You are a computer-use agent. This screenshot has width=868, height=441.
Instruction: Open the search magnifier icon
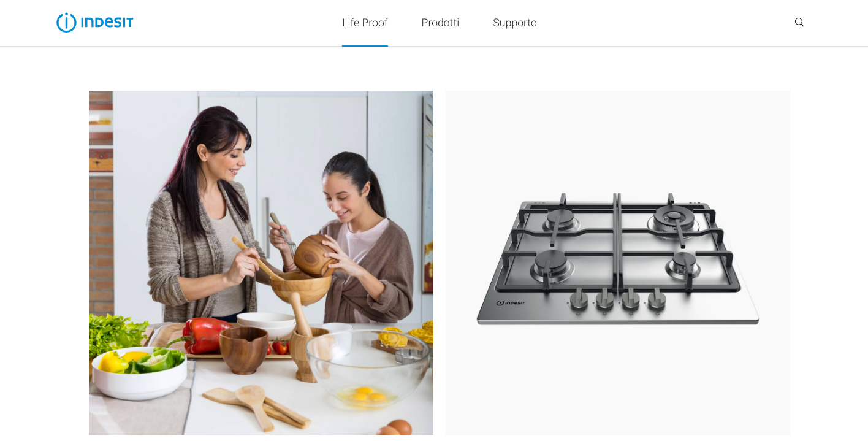pyautogui.click(x=799, y=23)
